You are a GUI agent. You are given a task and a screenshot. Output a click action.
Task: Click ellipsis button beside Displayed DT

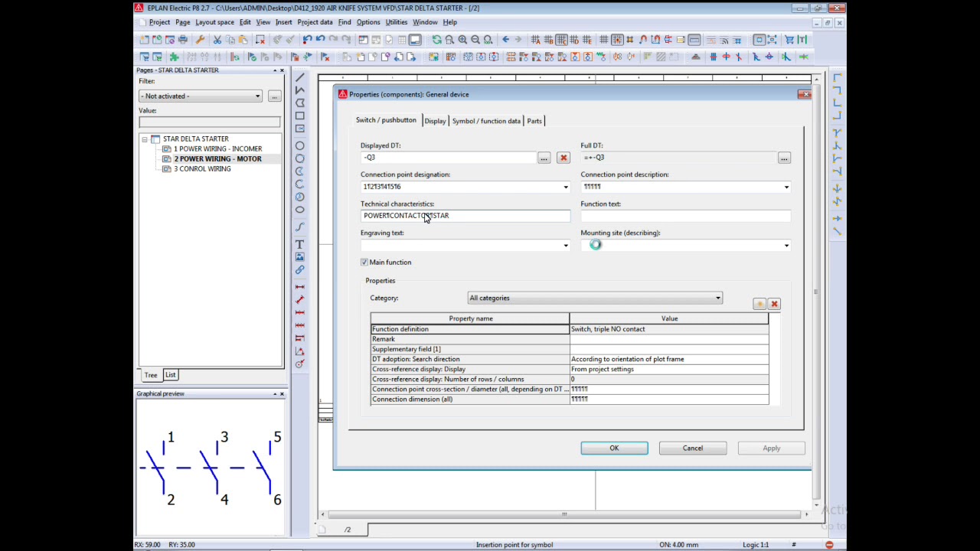pyautogui.click(x=544, y=158)
